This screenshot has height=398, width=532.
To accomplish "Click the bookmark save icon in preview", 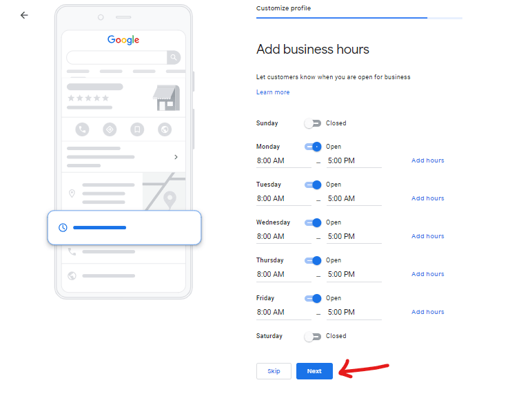I will pos(137,129).
